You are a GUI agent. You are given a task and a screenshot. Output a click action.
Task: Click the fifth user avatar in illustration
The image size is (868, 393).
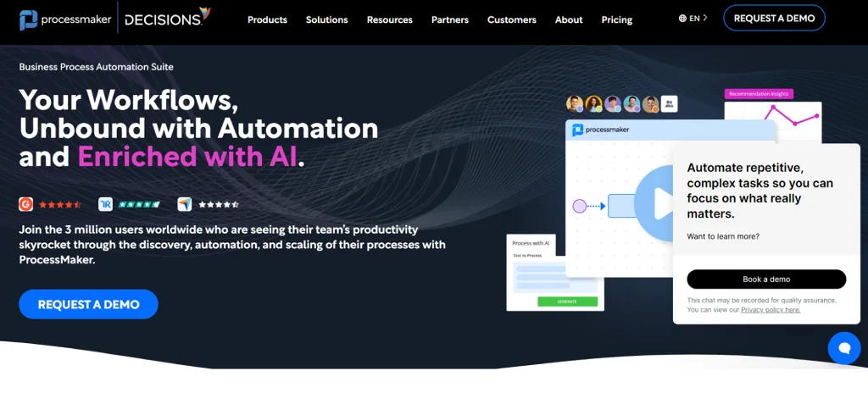tap(650, 103)
